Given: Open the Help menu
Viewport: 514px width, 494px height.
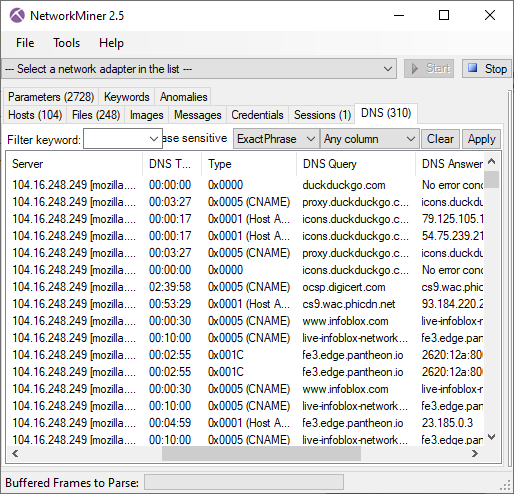Looking at the screenshot, I should tap(111, 43).
